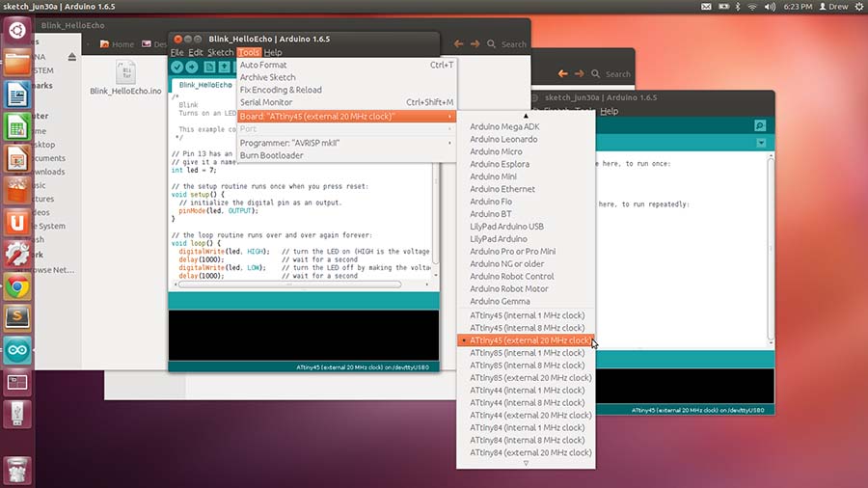Select ATtiny84 (external 20 MHz clock) board
This screenshot has height=488, width=868.
click(x=526, y=452)
